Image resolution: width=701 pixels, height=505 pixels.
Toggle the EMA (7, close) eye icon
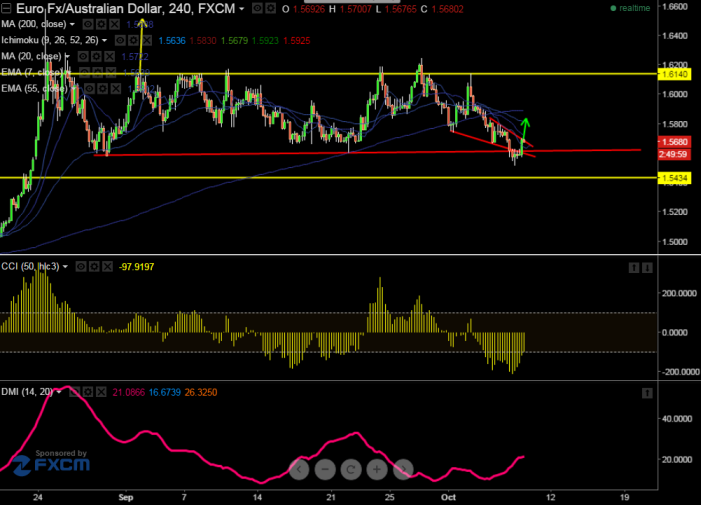coord(84,72)
